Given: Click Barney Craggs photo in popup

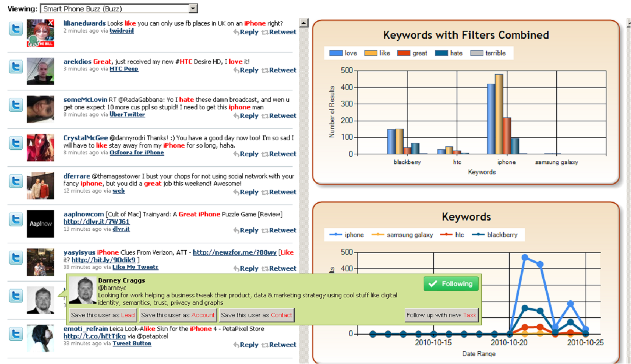Looking at the screenshot, I should click(83, 290).
